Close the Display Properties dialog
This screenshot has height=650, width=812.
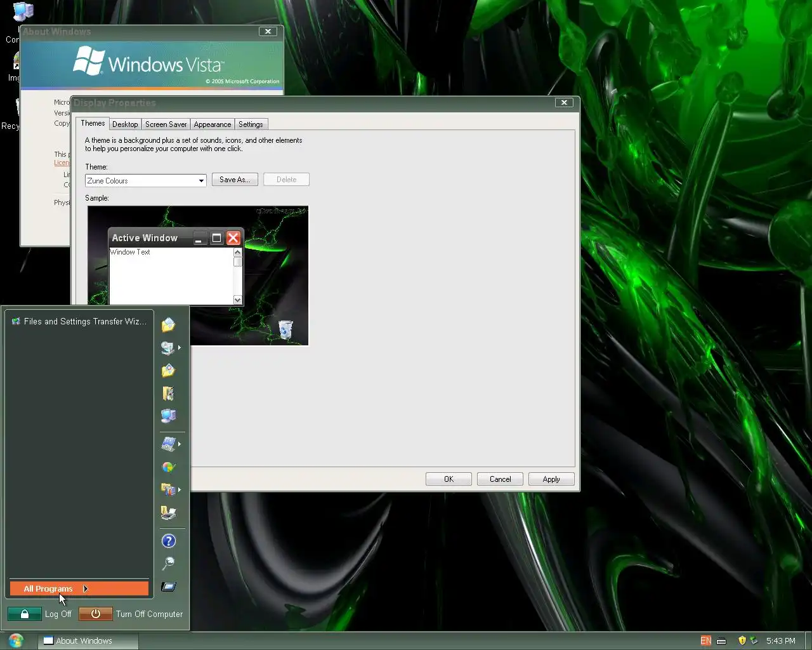(x=564, y=102)
